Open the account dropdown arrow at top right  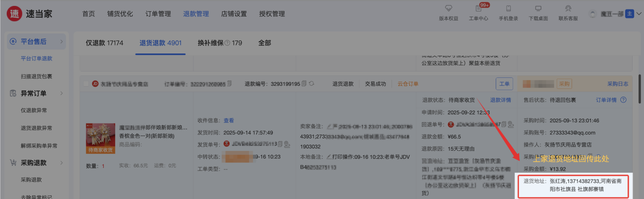pyautogui.click(x=639, y=14)
